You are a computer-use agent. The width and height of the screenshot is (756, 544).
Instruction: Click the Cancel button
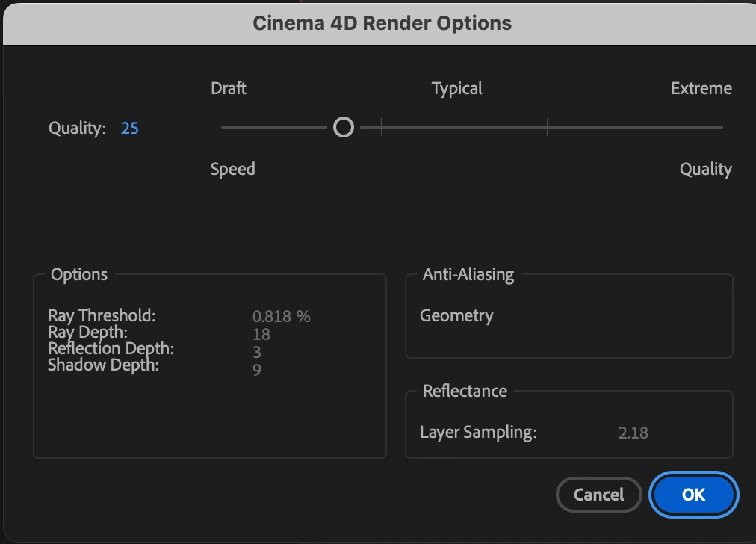[x=599, y=495]
